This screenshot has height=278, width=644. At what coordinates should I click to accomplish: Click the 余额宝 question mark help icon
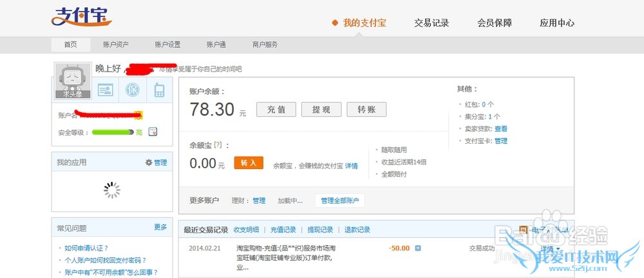[x=218, y=144]
